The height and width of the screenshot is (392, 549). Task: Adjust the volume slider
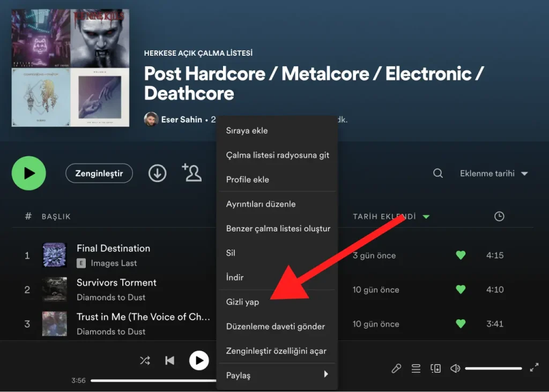493,368
